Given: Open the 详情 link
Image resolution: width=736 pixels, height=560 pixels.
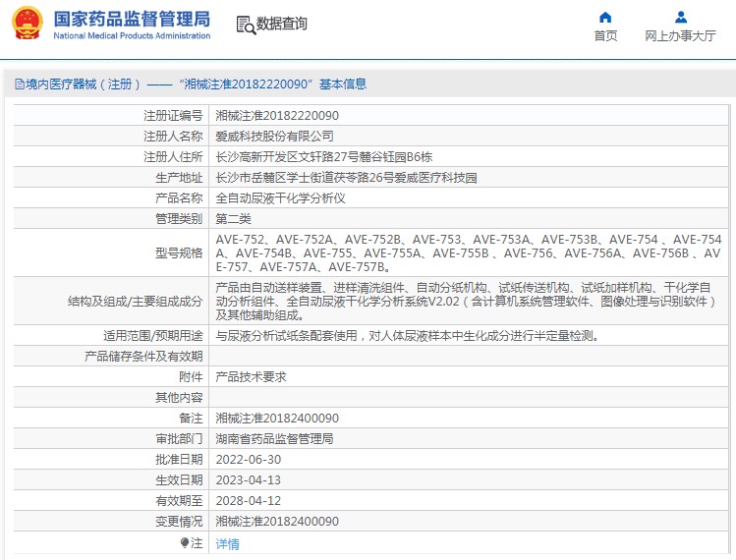Looking at the screenshot, I should (x=227, y=543).
